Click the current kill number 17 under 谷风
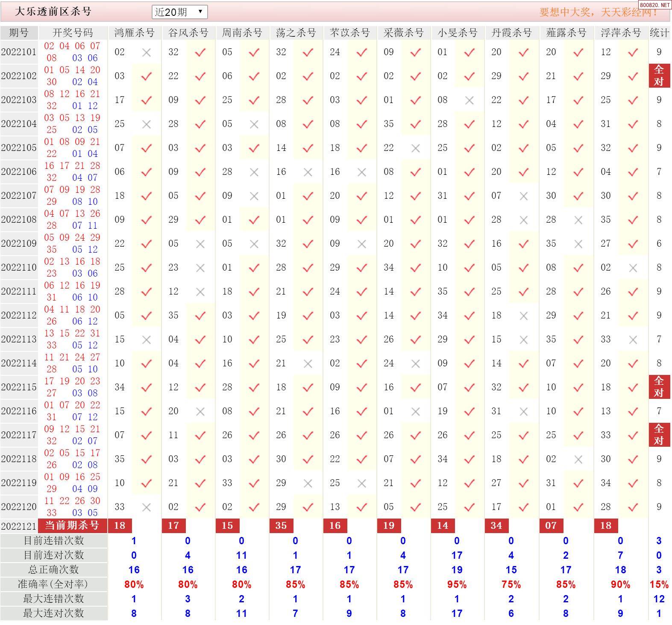The image size is (672, 625). (x=174, y=525)
